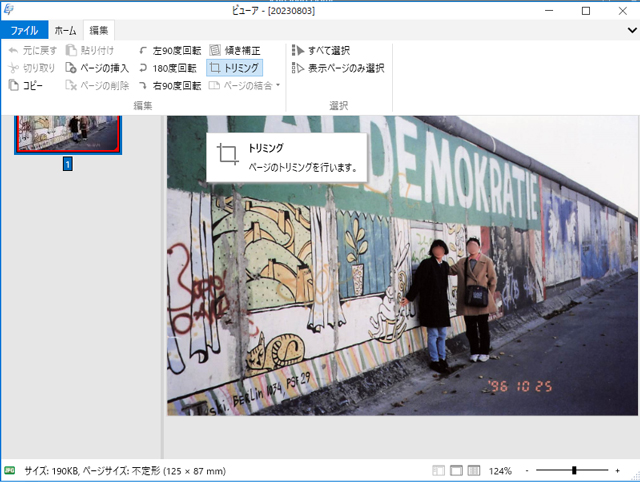This screenshot has height=482, width=640.
Task: Close the viewer window
Action: point(622,11)
